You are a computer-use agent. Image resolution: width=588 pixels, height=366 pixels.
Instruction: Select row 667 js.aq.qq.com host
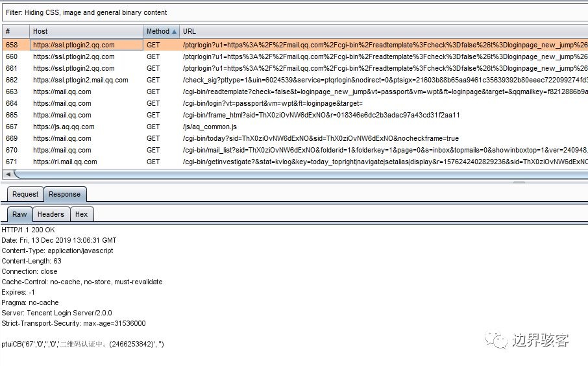click(x=64, y=127)
